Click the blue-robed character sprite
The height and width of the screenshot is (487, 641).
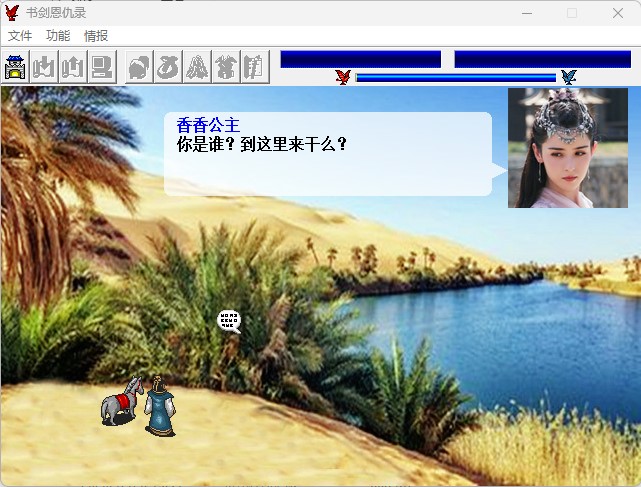pos(160,406)
